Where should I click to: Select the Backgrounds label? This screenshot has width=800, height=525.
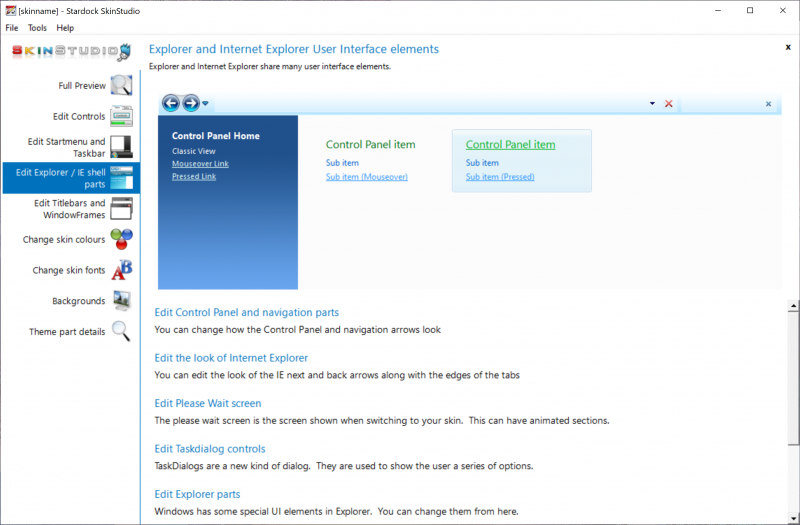(x=79, y=301)
